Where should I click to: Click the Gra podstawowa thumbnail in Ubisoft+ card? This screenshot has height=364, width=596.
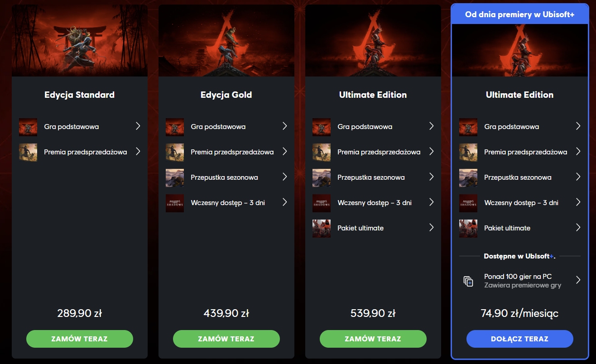click(468, 127)
